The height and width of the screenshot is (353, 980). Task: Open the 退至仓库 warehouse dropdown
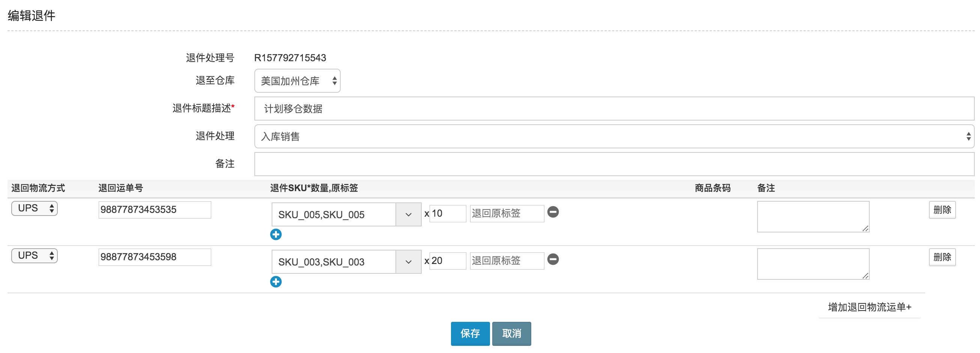[297, 81]
